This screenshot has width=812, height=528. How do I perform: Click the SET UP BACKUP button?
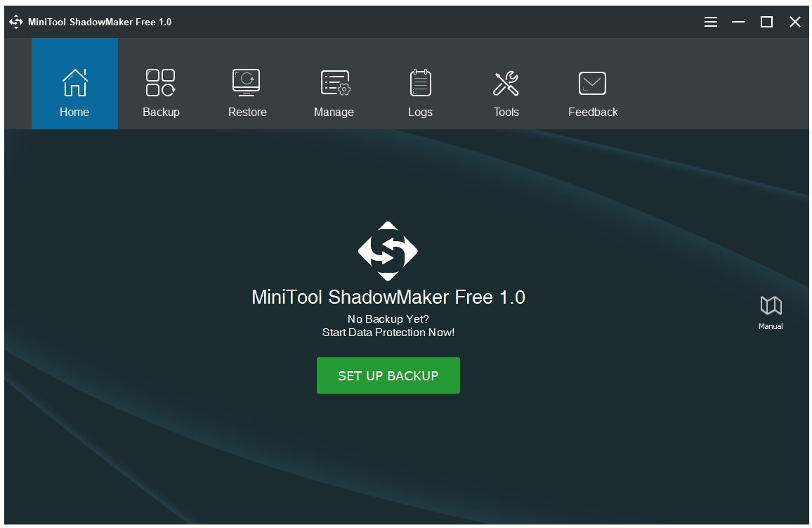click(388, 375)
